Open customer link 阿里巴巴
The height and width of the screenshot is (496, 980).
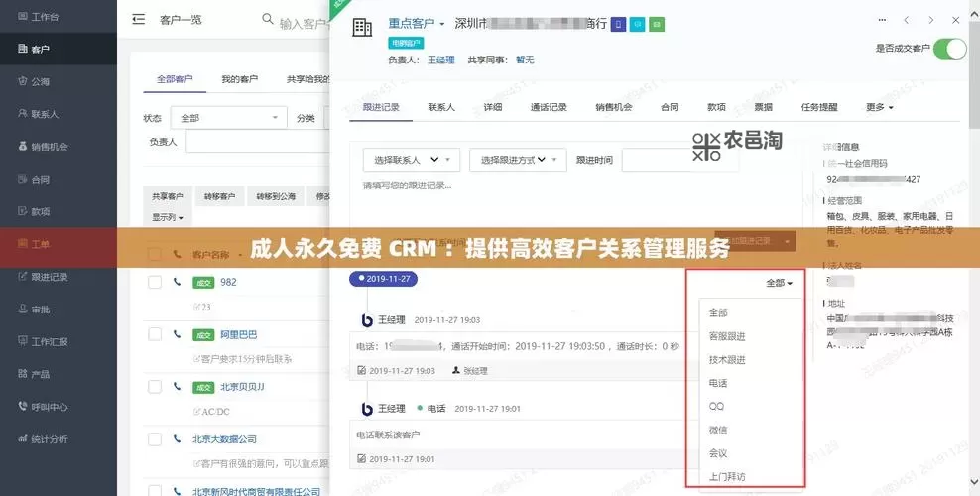click(239, 334)
